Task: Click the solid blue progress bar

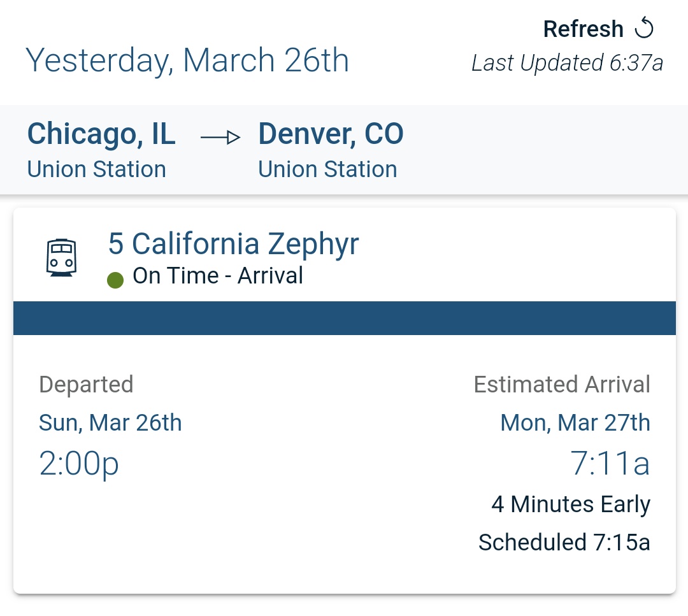Action: tap(345, 318)
